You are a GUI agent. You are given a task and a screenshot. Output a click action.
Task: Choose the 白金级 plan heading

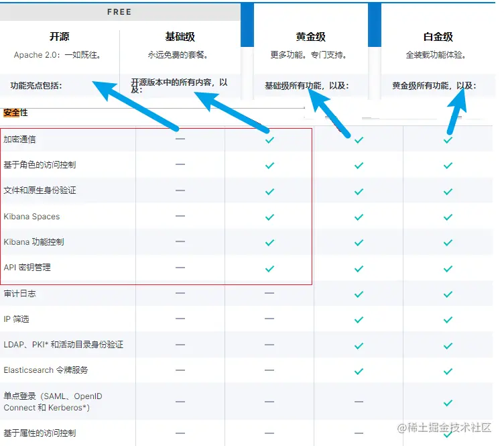point(438,37)
